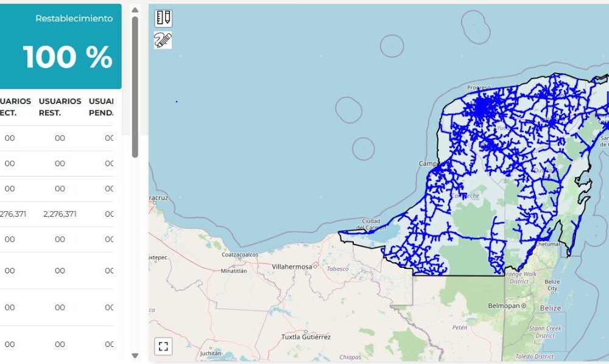
Task: Toggle fullscreen map view
Action: (163, 346)
